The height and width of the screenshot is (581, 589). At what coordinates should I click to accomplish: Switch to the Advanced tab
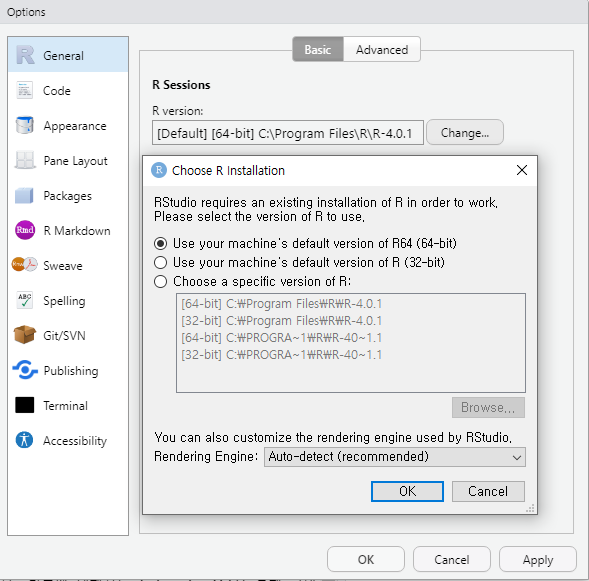[x=382, y=49]
